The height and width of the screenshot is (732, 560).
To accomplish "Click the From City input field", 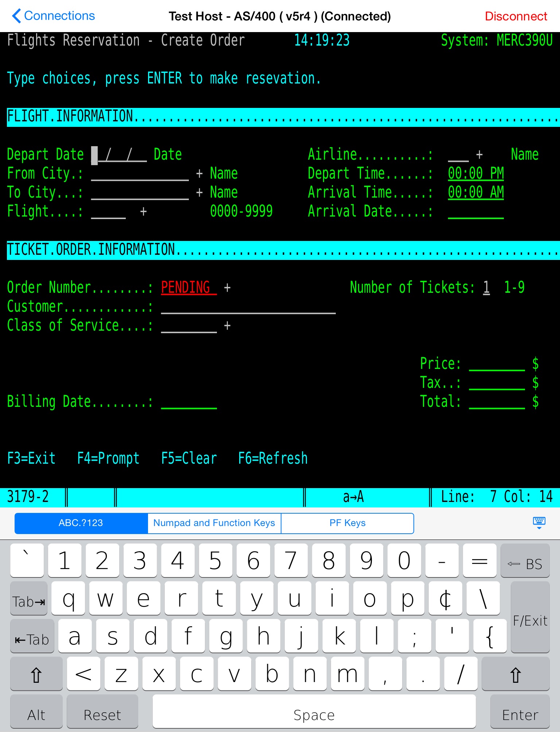I will click(x=140, y=174).
